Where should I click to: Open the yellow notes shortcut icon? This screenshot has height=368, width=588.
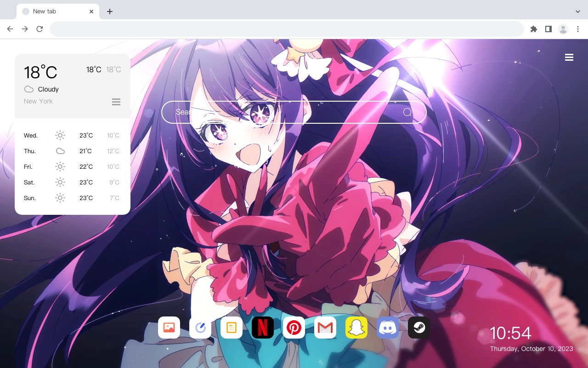tap(232, 328)
